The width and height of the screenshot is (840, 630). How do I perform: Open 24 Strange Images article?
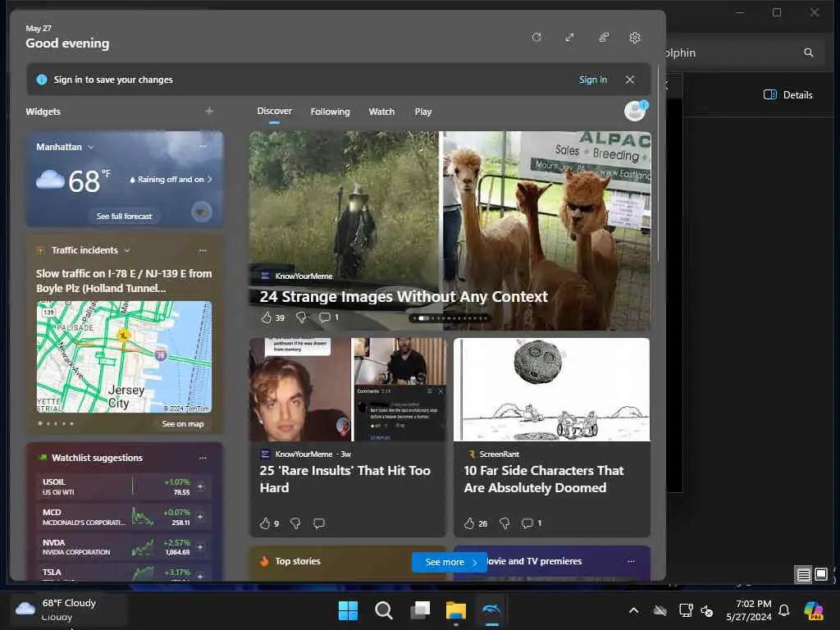click(x=404, y=296)
